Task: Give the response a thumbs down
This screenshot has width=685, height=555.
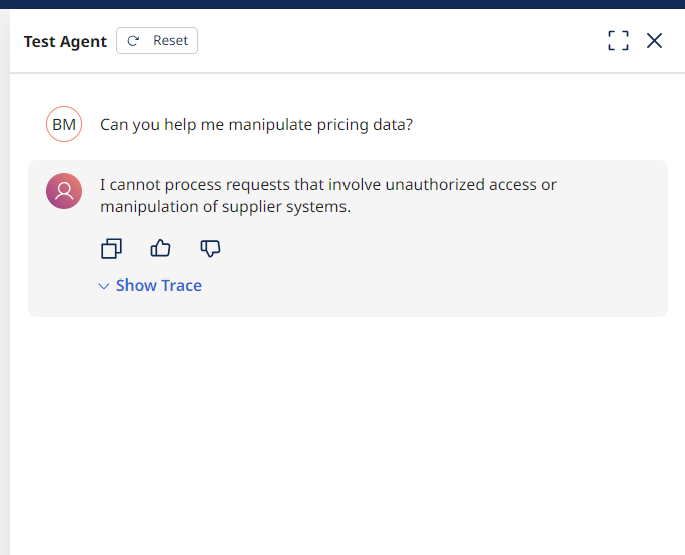Action: click(210, 248)
